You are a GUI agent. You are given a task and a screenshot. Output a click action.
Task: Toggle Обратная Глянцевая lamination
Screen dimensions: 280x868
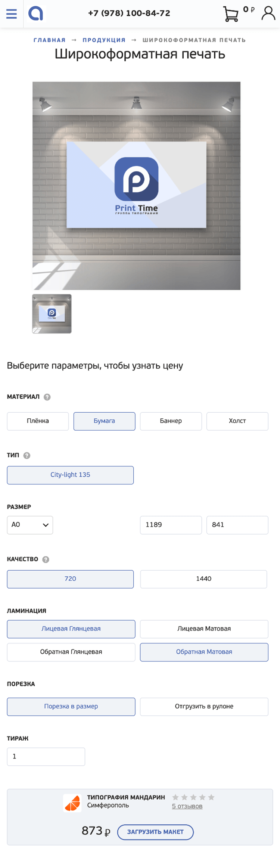click(71, 652)
